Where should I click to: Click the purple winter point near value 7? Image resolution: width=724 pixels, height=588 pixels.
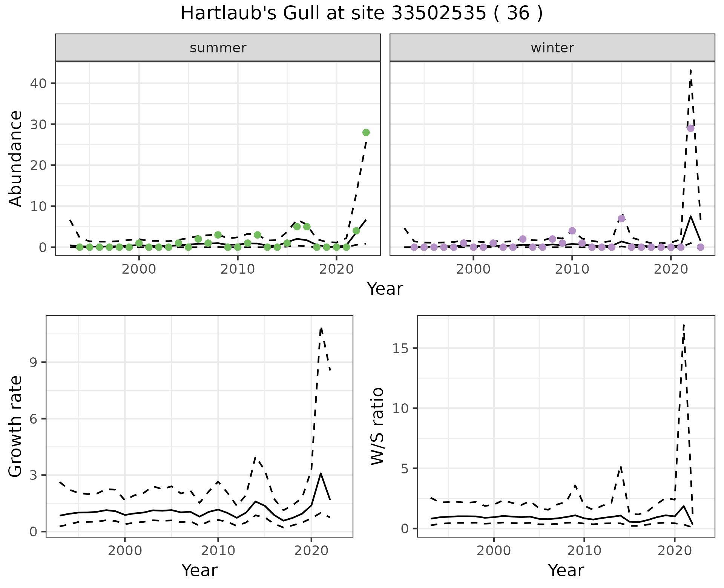pyautogui.click(x=621, y=219)
